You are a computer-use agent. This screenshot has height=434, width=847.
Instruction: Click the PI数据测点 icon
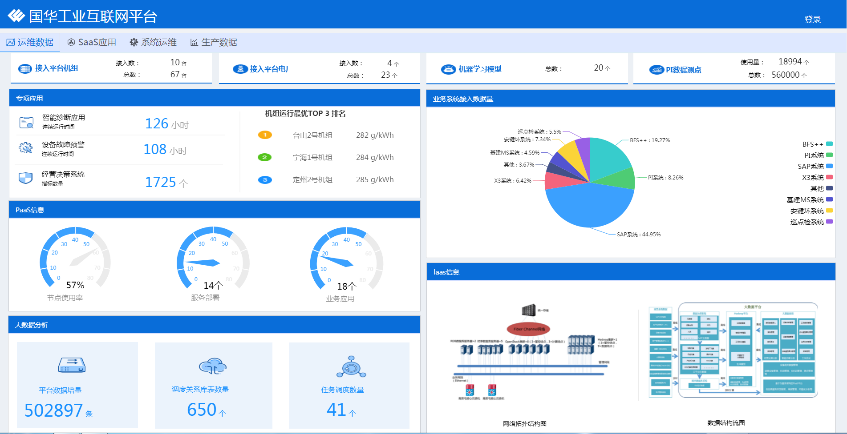pyautogui.click(x=656, y=69)
